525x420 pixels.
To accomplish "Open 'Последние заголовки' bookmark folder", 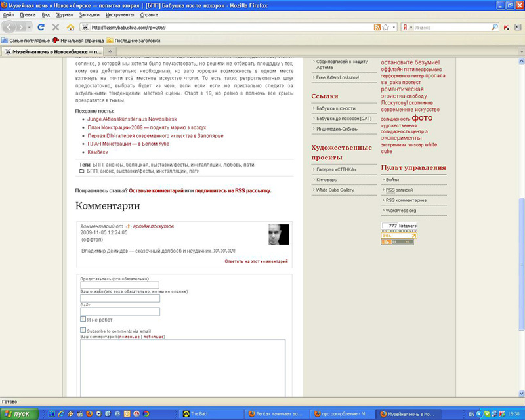I will pyautogui.click(x=133, y=41).
